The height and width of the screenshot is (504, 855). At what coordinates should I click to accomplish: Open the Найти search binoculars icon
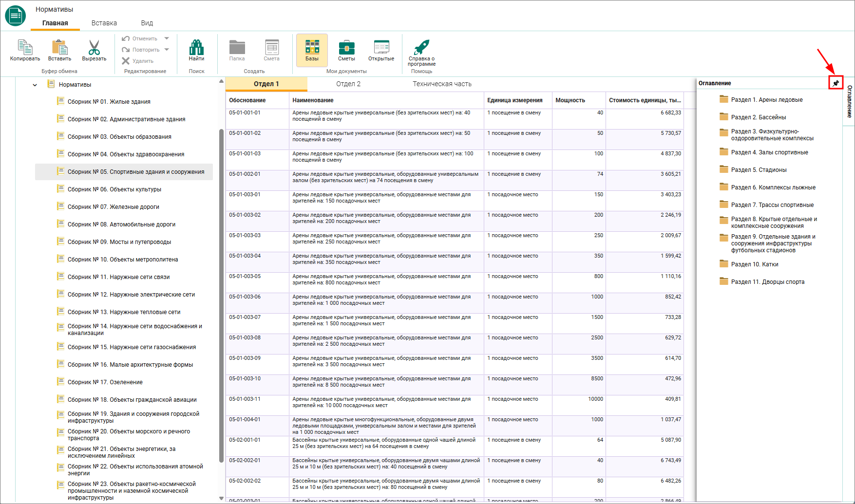coord(196,48)
